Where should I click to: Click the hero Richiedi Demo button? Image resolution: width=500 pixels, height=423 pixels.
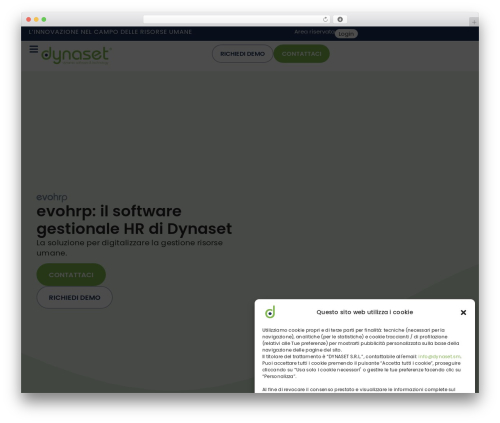coord(74,297)
